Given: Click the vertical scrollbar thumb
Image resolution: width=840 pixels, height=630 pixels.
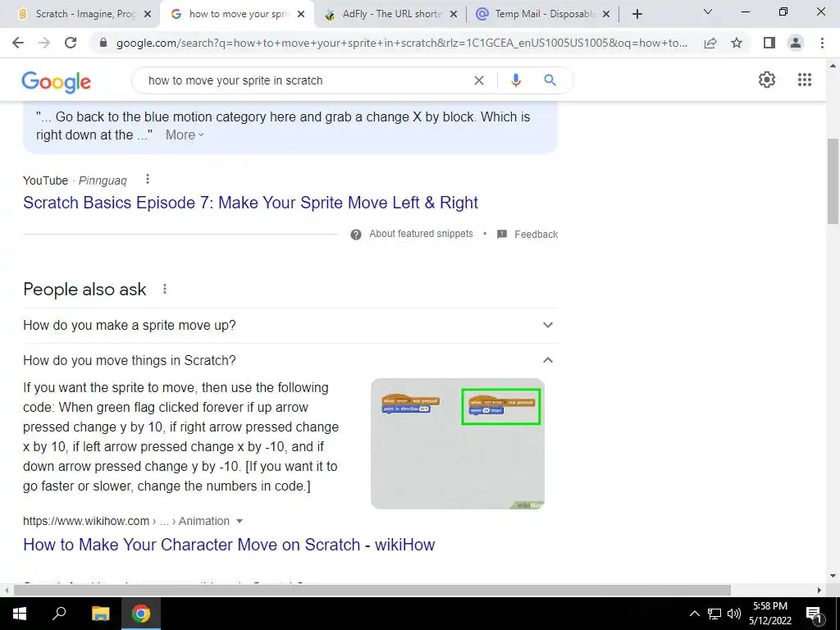Looking at the screenshot, I should (833, 181).
